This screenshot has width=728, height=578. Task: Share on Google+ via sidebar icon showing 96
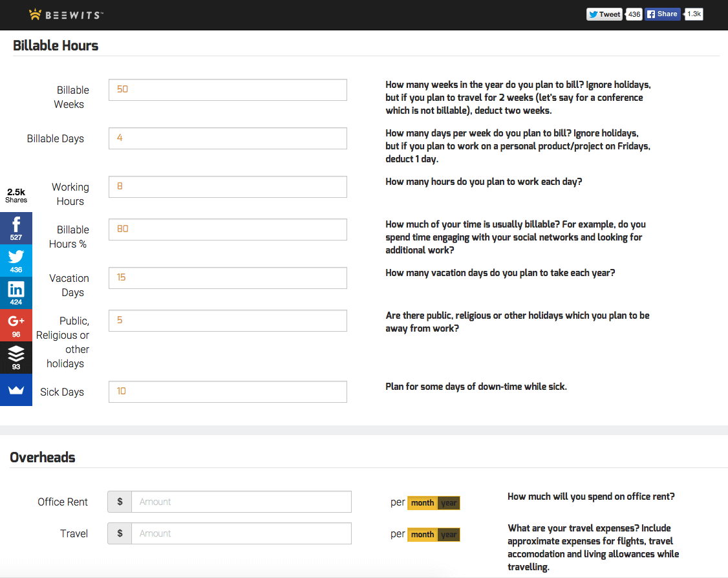click(16, 325)
